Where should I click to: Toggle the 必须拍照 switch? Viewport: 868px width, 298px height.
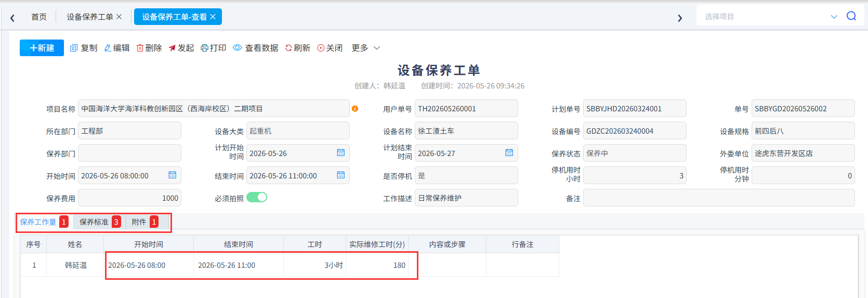(257, 198)
